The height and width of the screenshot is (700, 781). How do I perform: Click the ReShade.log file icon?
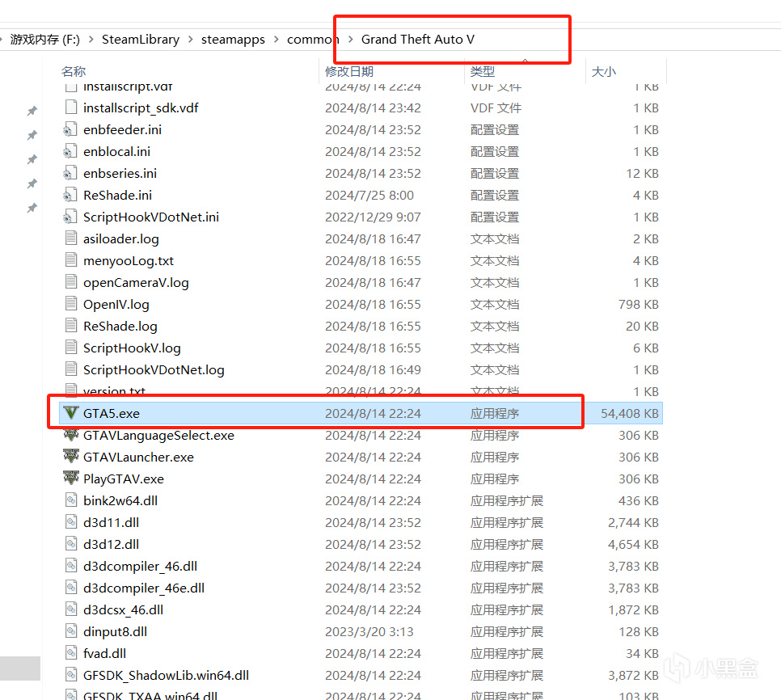71,326
